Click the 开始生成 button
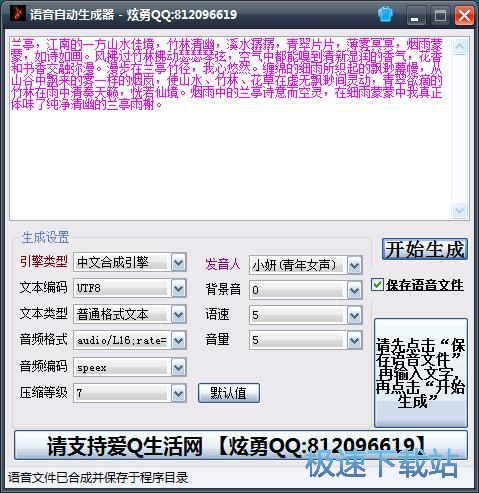The image size is (479, 493). 425,249
